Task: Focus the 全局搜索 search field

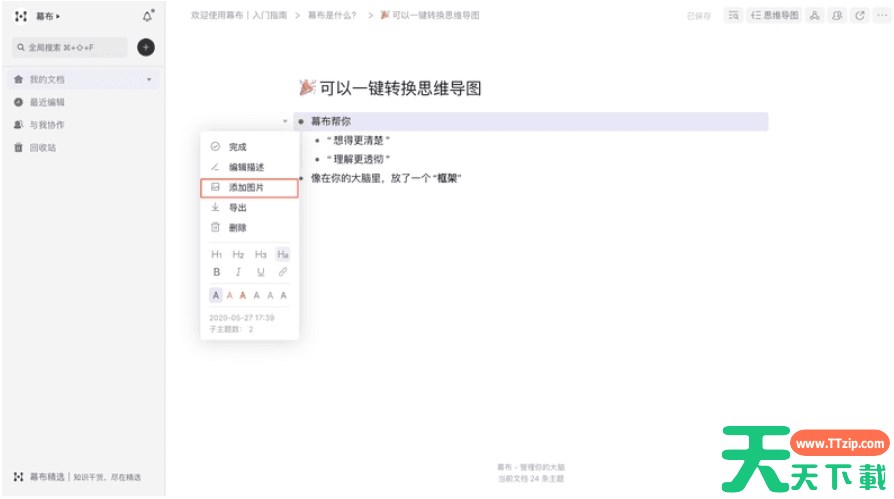Action: (x=70, y=47)
